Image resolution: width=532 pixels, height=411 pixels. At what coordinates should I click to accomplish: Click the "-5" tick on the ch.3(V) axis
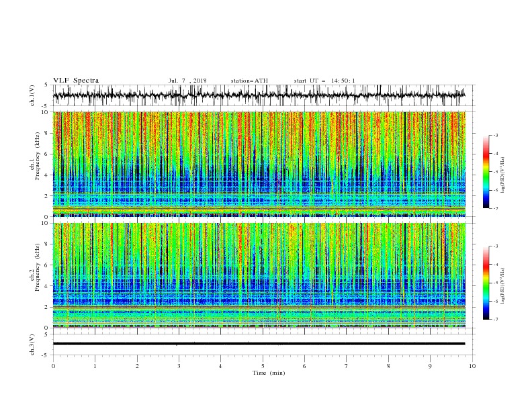tap(46, 355)
